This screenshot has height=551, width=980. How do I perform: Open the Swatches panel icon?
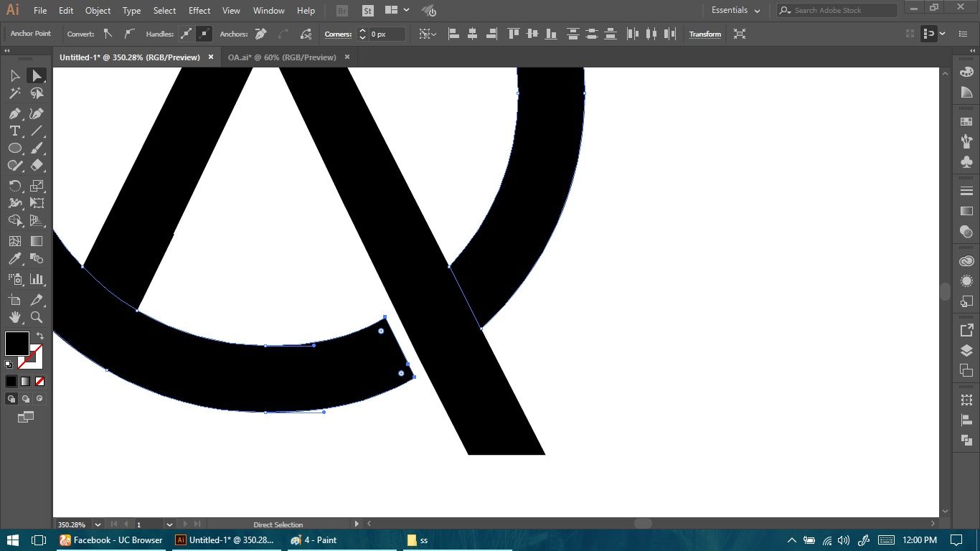[966, 121]
